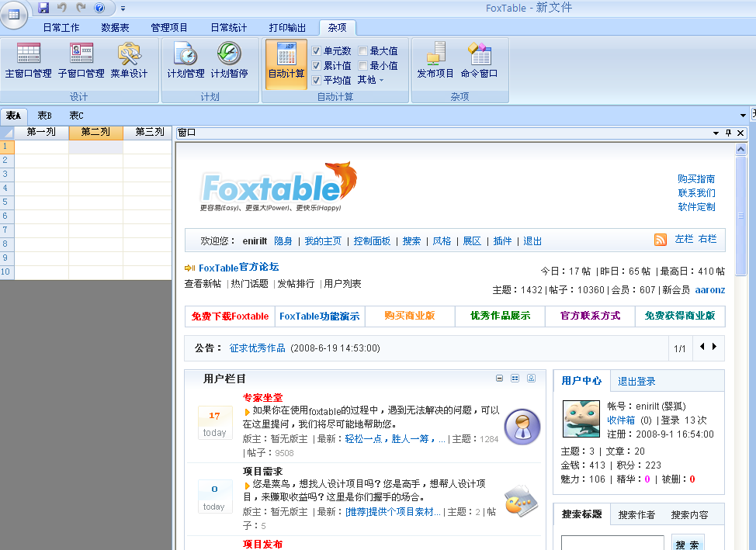This screenshot has width=756, height=550.
Task: Toggle the 自动计算 button
Action: pyautogui.click(x=286, y=64)
